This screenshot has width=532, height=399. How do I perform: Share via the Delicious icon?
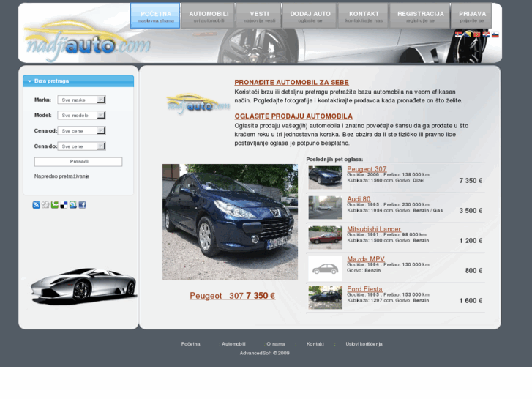(x=64, y=205)
